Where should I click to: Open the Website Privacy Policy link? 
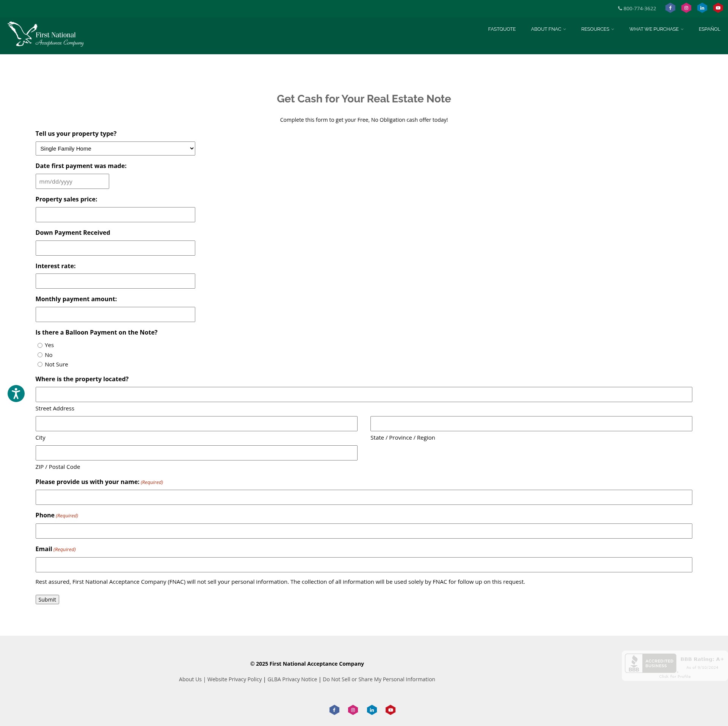(x=235, y=679)
